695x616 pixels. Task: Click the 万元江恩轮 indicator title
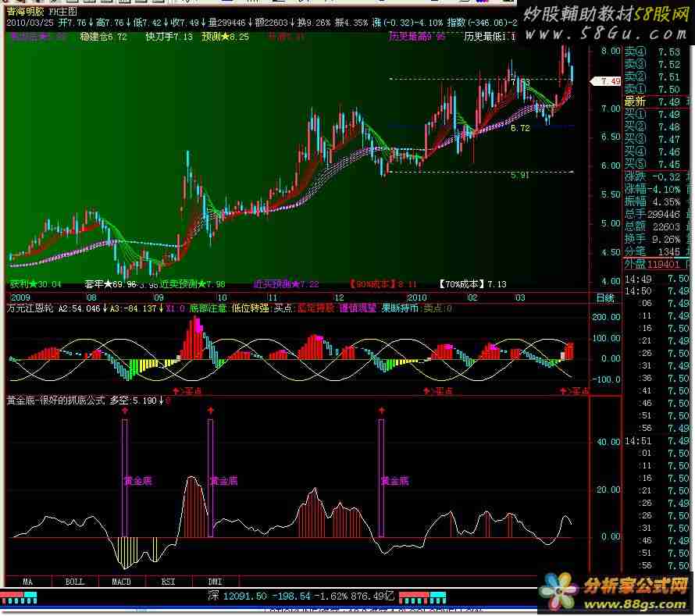[30, 308]
